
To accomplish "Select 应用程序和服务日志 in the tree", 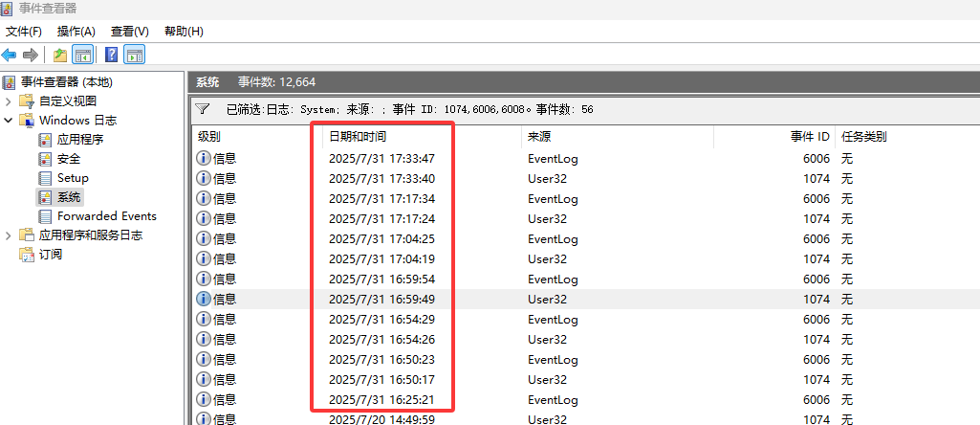I will pos(91,235).
